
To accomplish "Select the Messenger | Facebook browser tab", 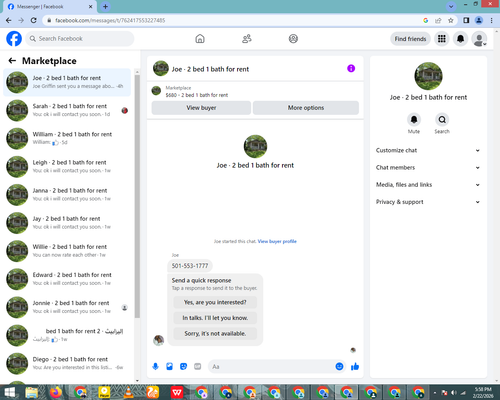I will point(49,7).
